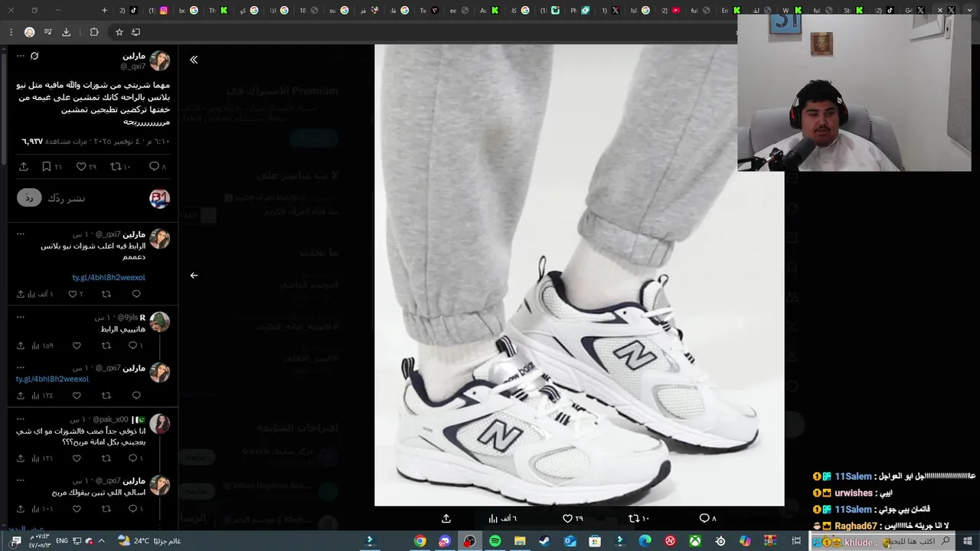This screenshot has height=551, width=980.
Task: Share the @9jils reply with 159 views
Action: pyautogui.click(x=21, y=346)
